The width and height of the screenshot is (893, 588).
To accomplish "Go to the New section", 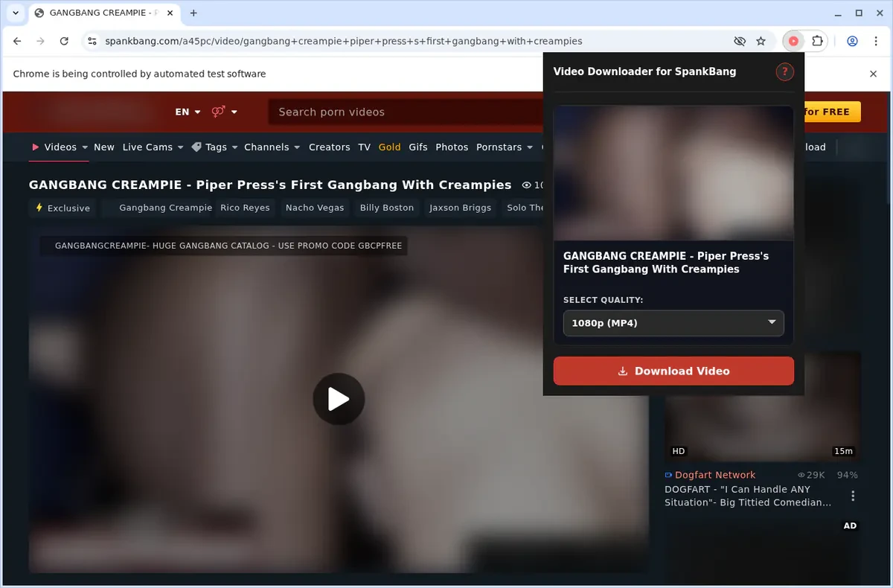I will [x=104, y=147].
